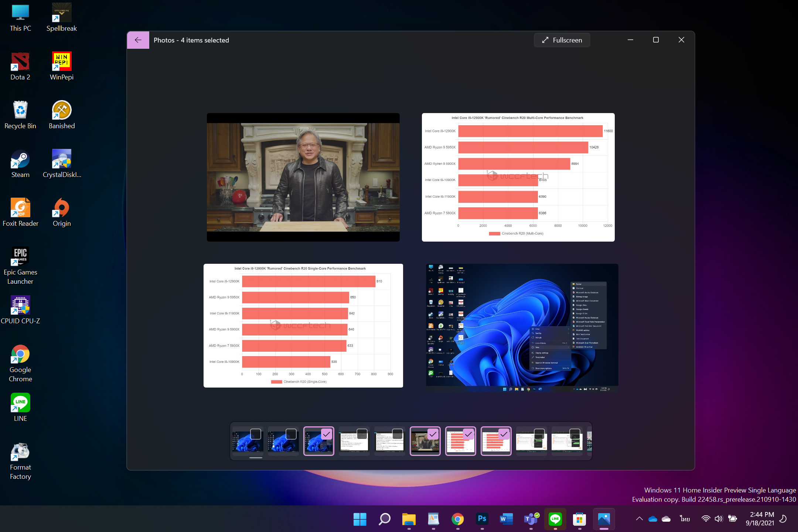Screen dimensions: 798x532
Task: Open File Explorer from the taskbar
Action: tap(409, 519)
